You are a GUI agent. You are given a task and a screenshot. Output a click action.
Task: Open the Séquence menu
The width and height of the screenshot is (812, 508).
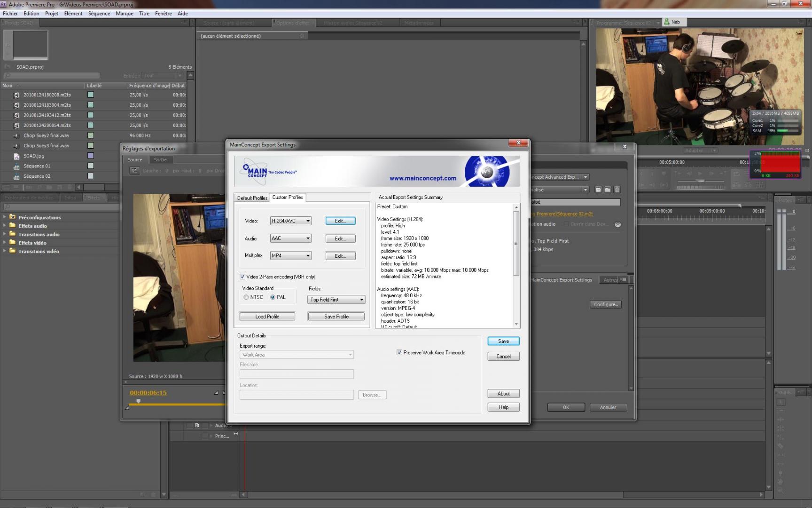(99, 13)
